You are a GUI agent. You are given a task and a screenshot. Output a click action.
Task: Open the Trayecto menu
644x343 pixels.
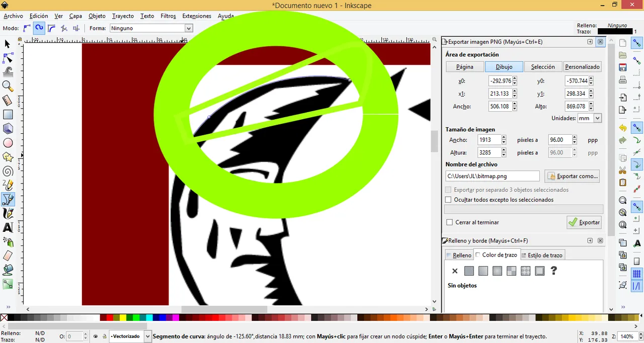pos(123,16)
